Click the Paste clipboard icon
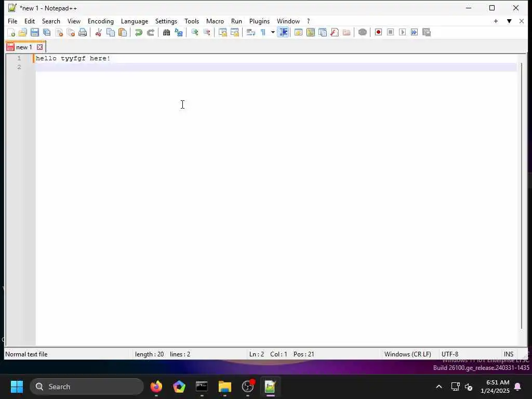Viewport: 532px width, 399px height. point(123,32)
